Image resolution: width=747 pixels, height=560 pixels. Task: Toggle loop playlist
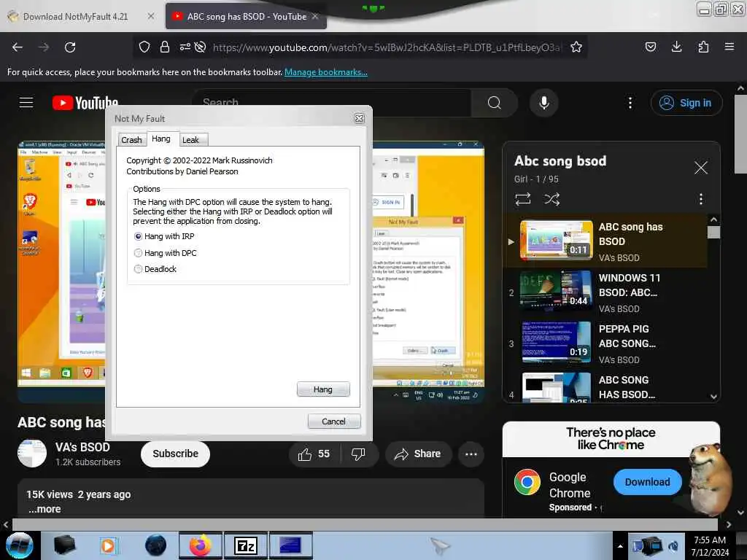click(x=522, y=198)
